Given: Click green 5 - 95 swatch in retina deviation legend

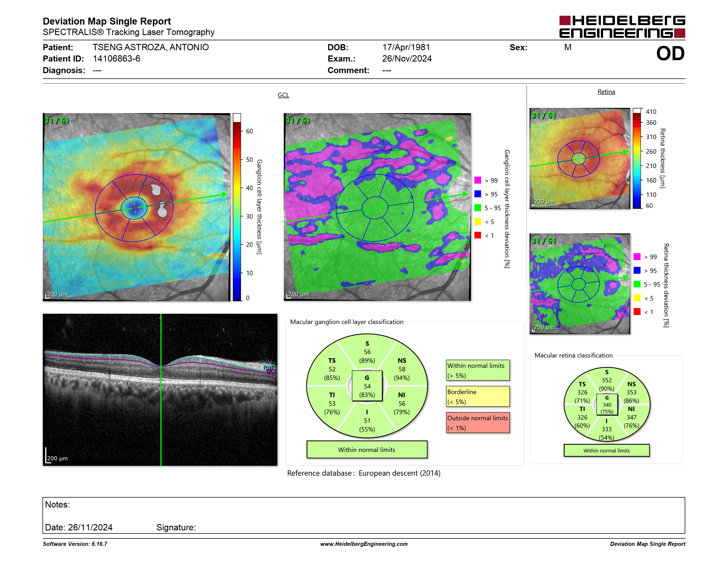Looking at the screenshot, I should (637, 284).
